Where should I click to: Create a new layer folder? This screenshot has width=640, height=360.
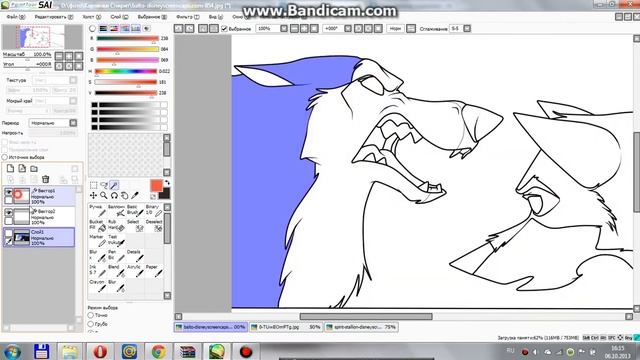tap(34, 168)
